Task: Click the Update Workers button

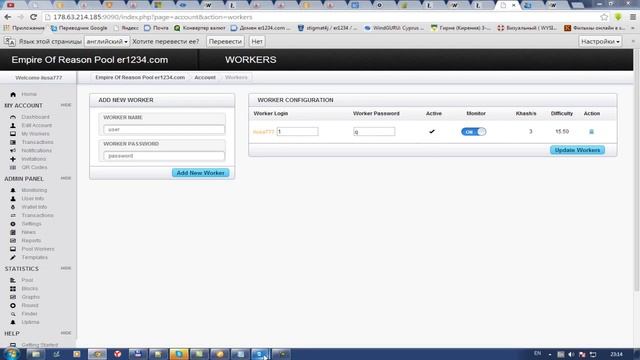Action: click(x=577, y=150)
